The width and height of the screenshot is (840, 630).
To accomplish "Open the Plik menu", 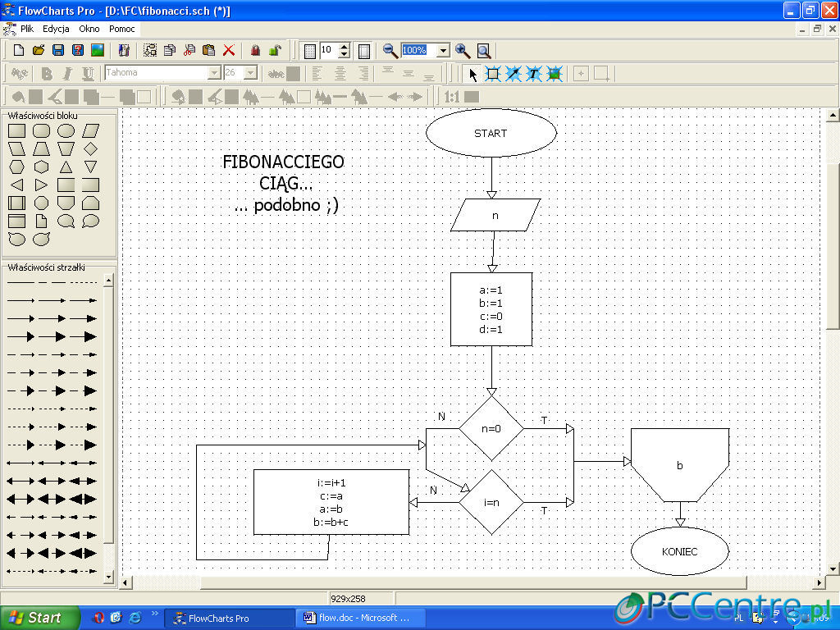I will [x=27, y=29].
